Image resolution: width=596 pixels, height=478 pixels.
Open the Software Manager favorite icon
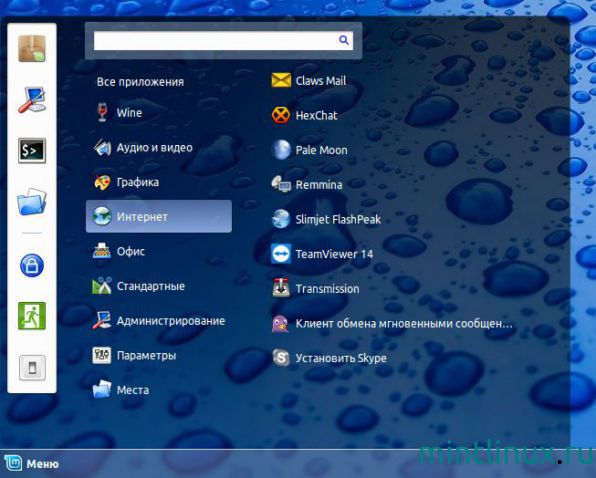pos(32,48)
